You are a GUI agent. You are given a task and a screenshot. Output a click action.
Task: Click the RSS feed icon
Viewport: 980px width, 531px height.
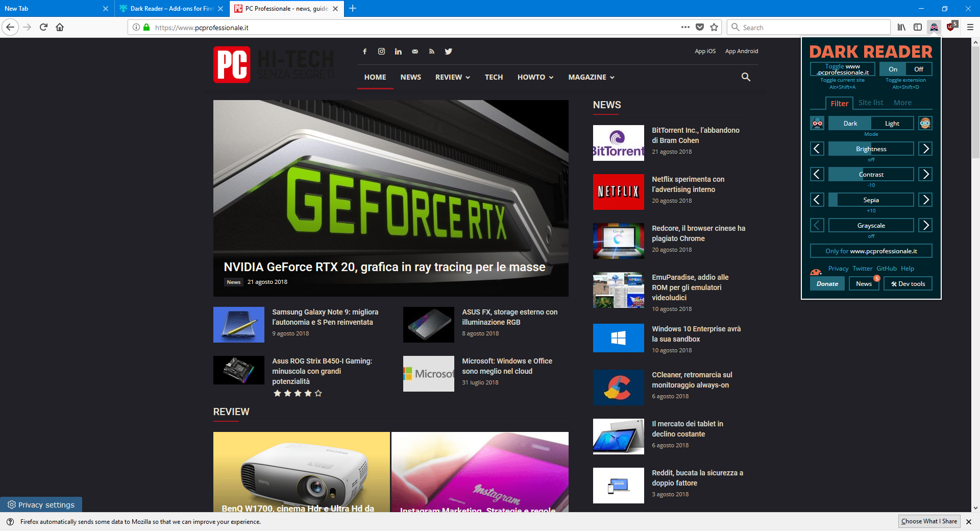431,51
